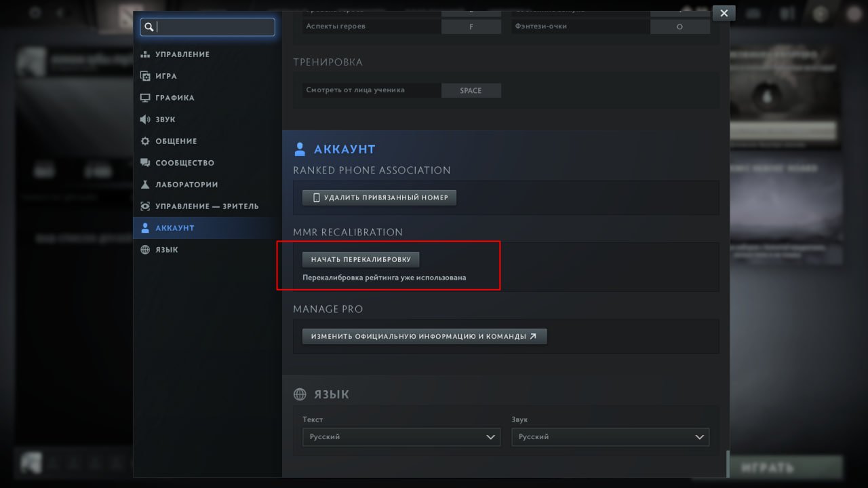This screenshot has height=488, width=868.
Task: Expand the Текст language dropdown
Action: click(401, 437)
